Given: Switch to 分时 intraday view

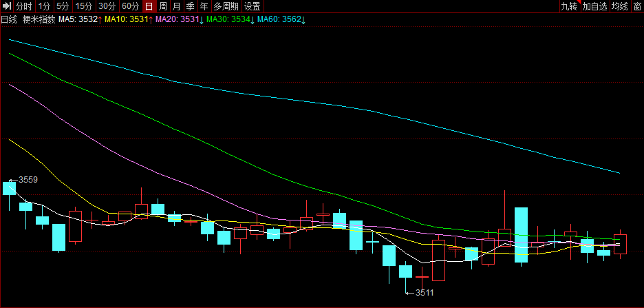Looking at the screenshot, I should 24,6.
